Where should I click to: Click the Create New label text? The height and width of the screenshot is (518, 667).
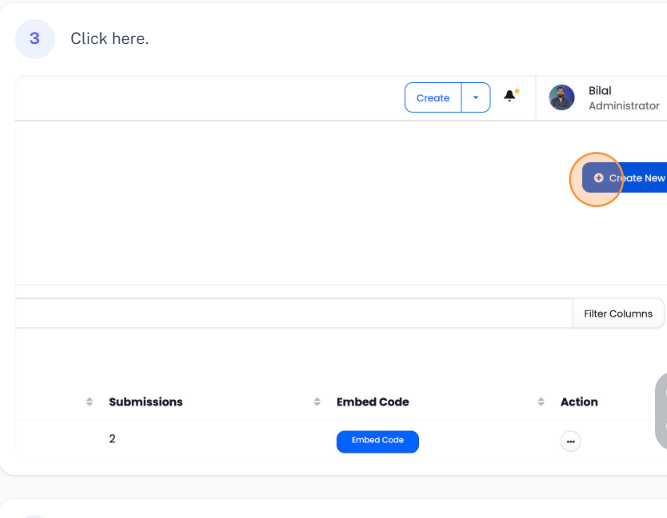point(638,178)
